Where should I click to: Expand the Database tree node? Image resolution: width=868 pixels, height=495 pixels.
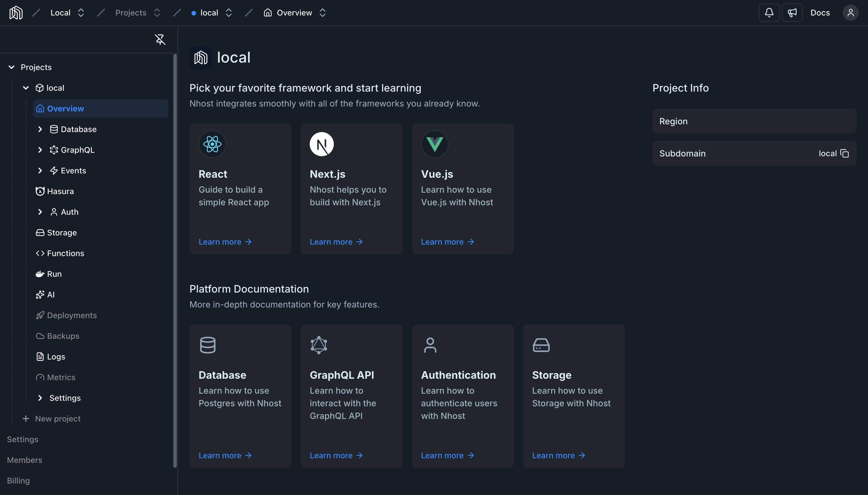[40, 129]
